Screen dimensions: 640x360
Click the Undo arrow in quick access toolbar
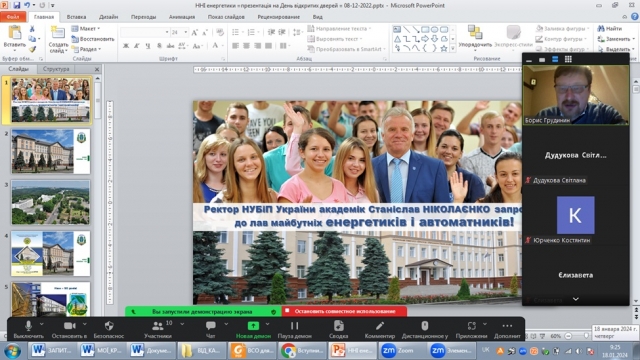[27, 5]
